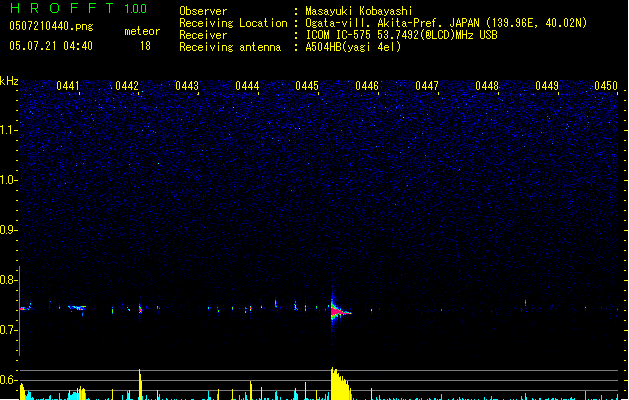Click the Observer label
629x400 pixels.
tap(203, 11)
